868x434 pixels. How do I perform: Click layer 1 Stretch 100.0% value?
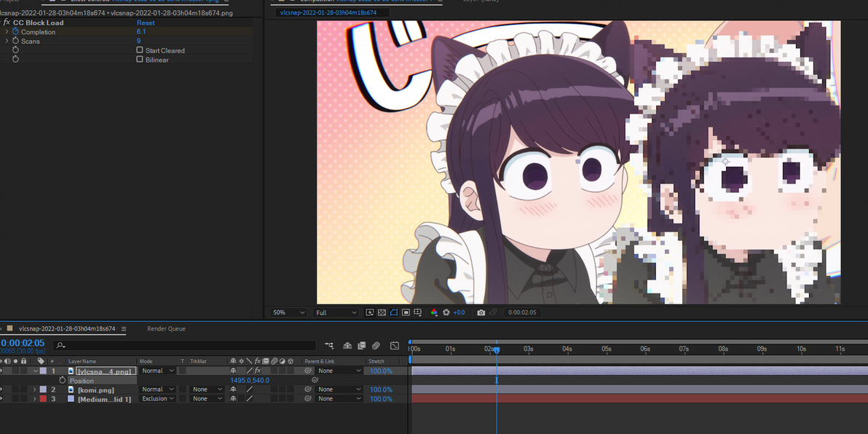coord(381,371)
